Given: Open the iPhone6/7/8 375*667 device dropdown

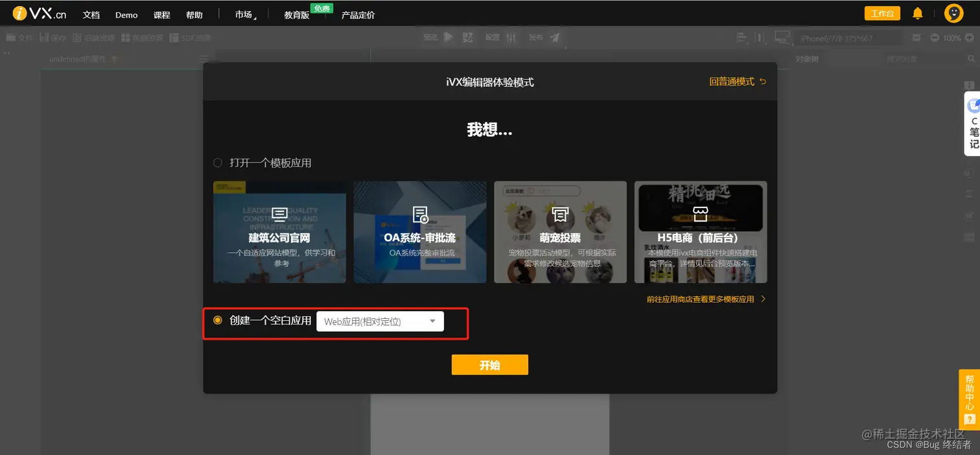Looking at the screenshot, I should 848,38.
